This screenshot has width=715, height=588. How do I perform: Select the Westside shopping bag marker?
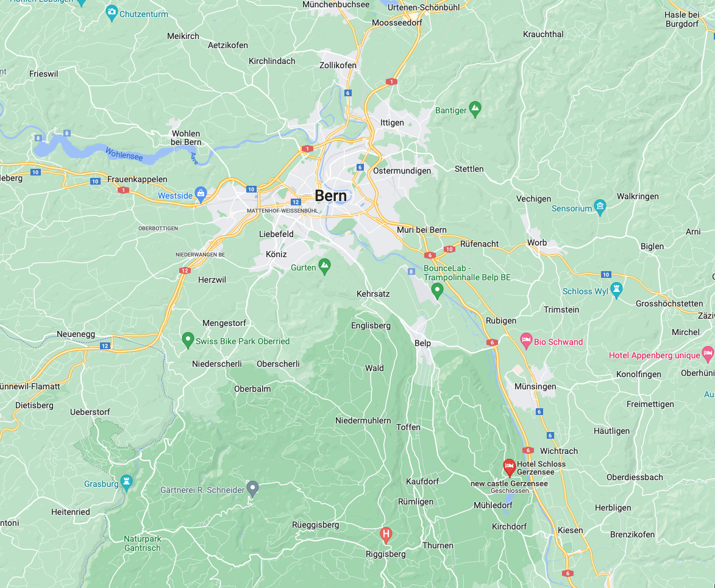201,194
